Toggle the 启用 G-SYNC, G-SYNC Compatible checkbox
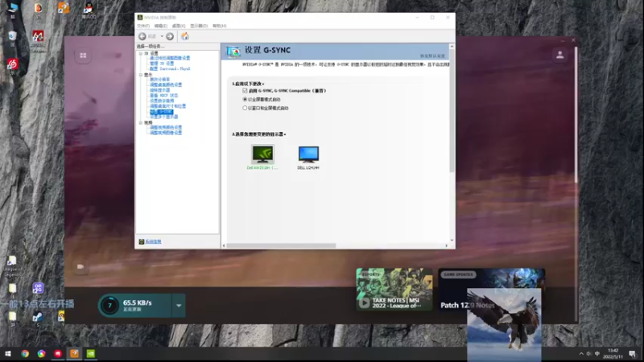The width and height of the screenshot is (644, 362). (245, 91)
